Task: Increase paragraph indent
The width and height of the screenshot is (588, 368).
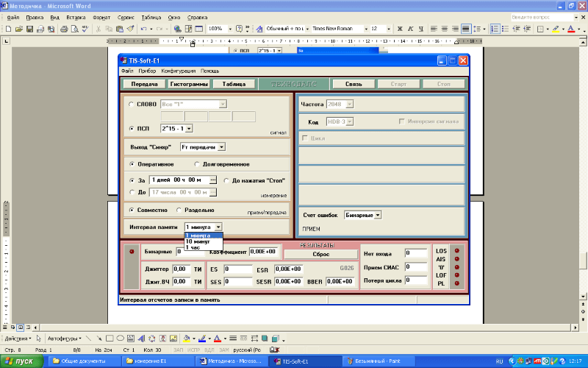Action: click(x=527, y=29)
